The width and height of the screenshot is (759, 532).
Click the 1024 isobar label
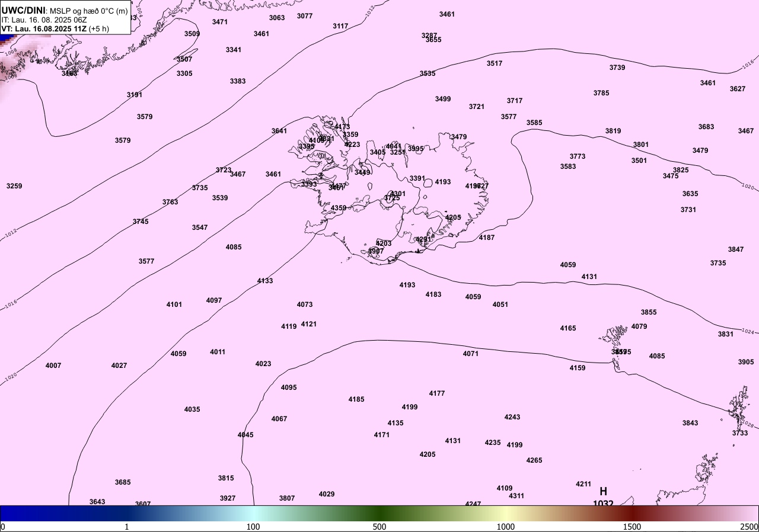(748, 331)
